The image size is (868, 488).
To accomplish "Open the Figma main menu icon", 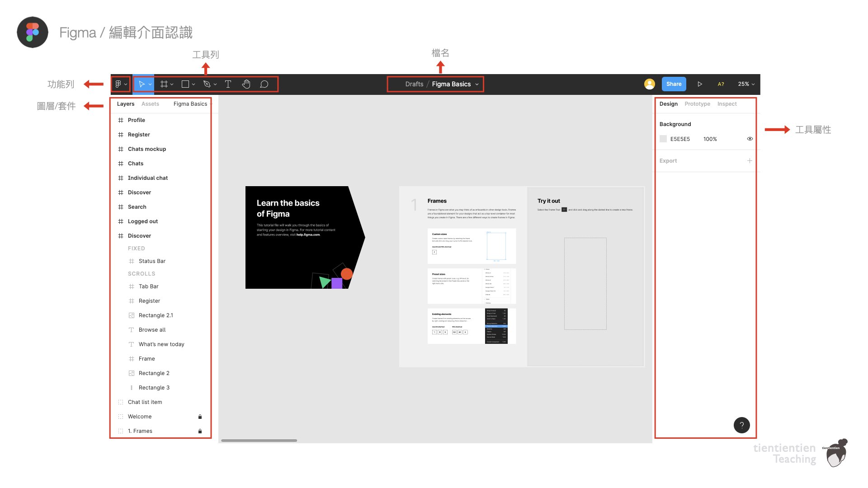I will 118,84.
